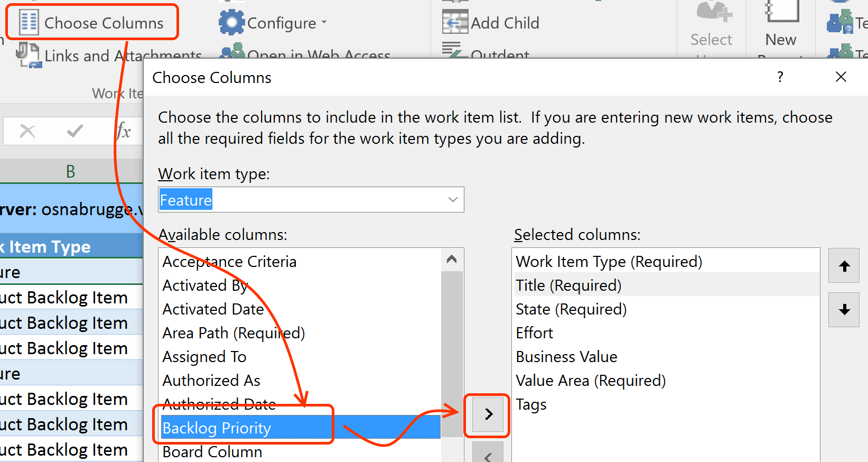Select Backlog Priority in available columns

(x=217, y=428)
